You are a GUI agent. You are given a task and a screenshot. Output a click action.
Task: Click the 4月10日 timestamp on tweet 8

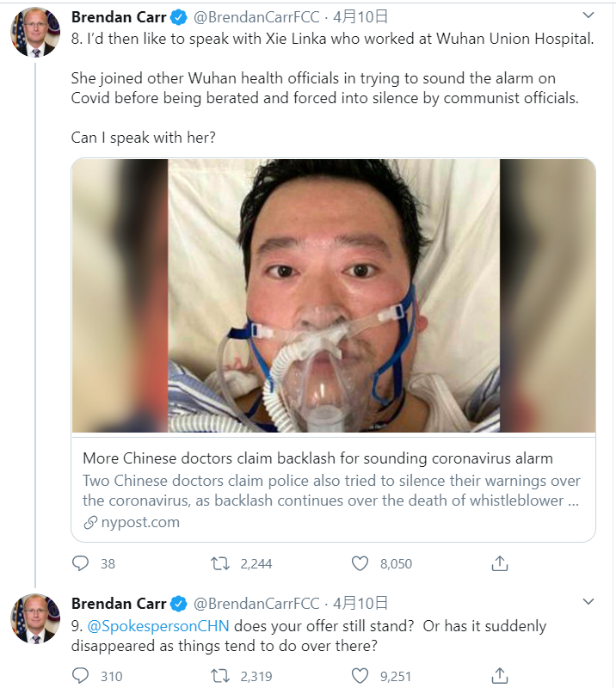(360, 16)
